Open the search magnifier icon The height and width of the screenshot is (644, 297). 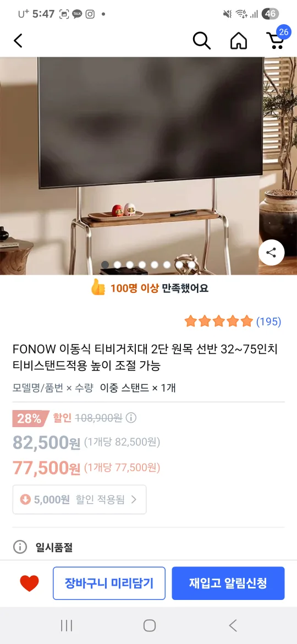click(x=201, y=41)
